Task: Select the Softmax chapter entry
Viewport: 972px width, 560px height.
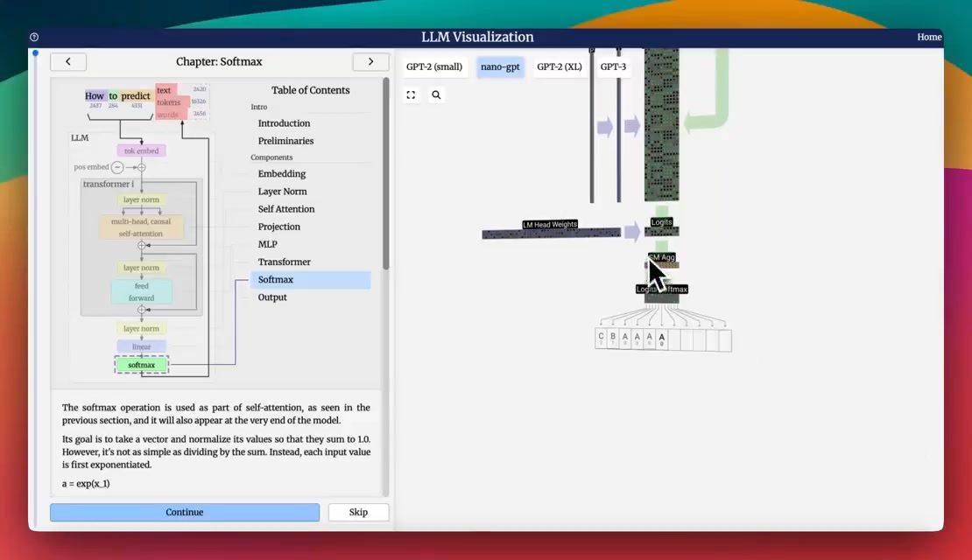Action: click(311, 279)
